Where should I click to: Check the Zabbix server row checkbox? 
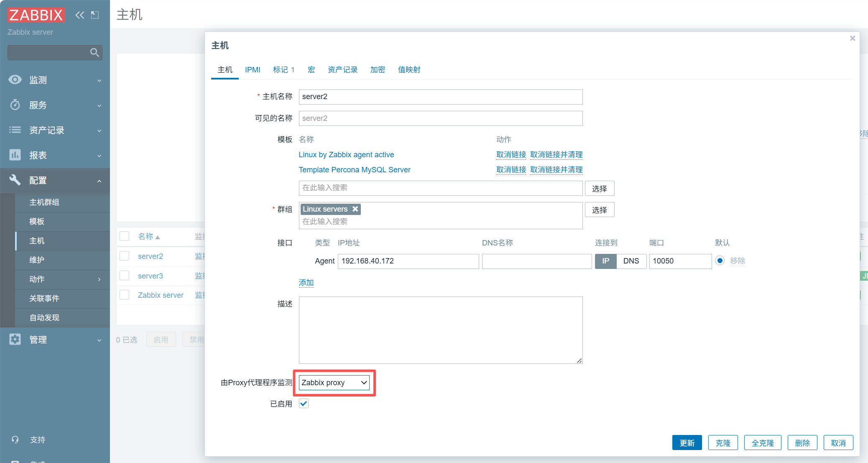pos(125,295)
